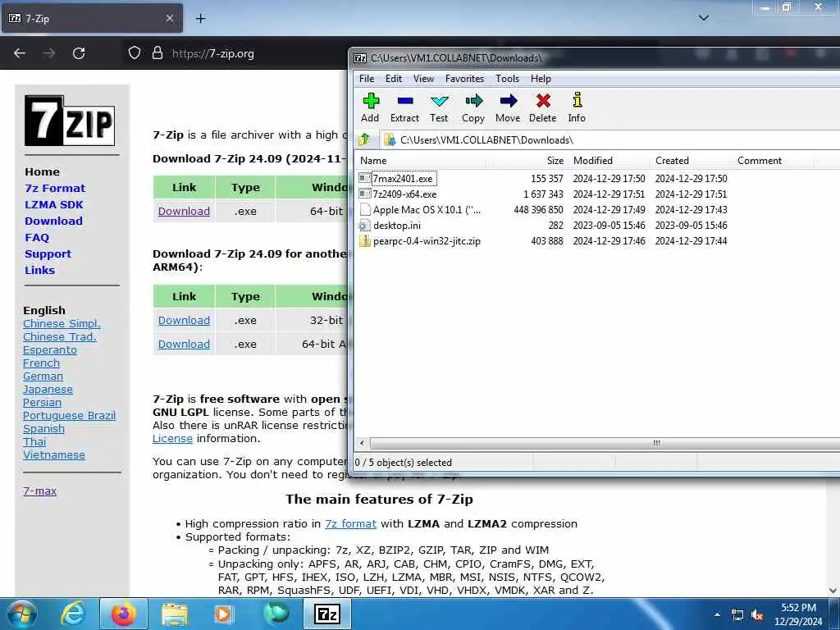Click the 7-Zip logo on the website
The width and height of the screenshot is (840, 630).
(x=70, y=121)
